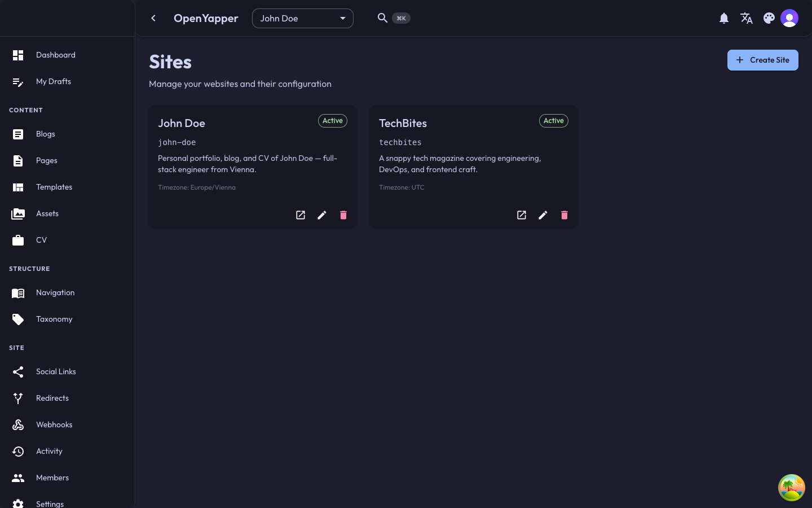Screen dimensions: 812x508
Task: Open the Webhooks sidebar icon
Action: tap(18, 424)
